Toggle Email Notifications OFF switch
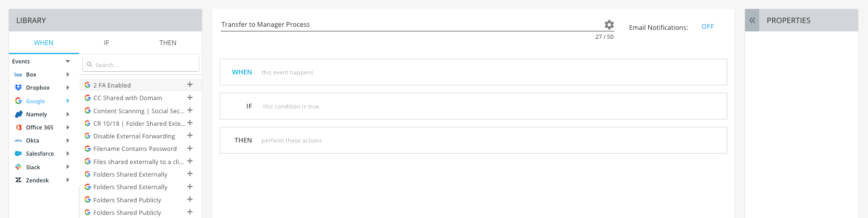This screenshot has height=218, width=868. [707, 27]
